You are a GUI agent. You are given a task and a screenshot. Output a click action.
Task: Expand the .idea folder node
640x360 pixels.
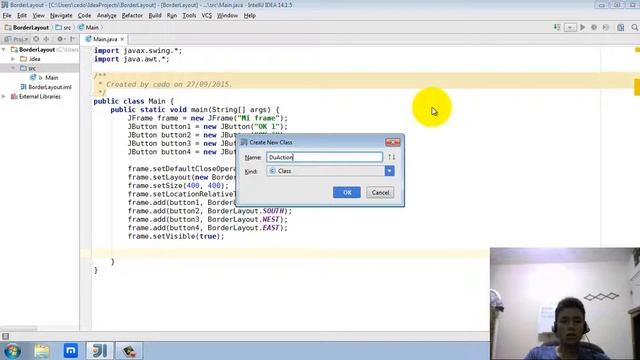pos(13,59)
